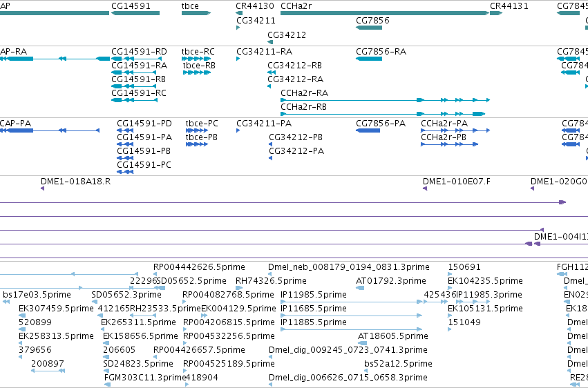Click the CG7856 gene feature
Screen dimensions: 588x388
click(x=369, y=28)
